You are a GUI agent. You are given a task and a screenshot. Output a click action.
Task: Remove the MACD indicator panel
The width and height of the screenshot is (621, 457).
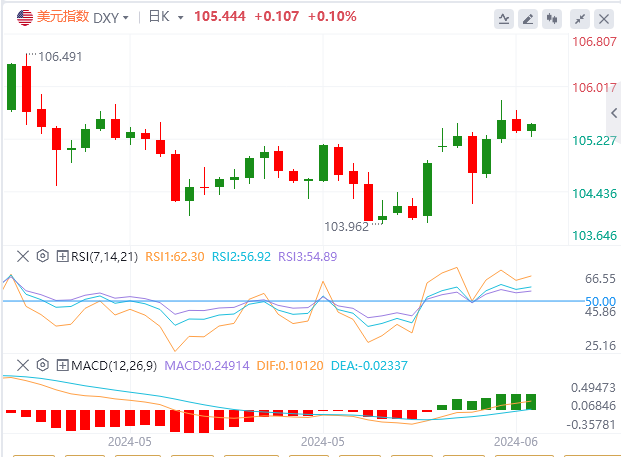(23, 365)
